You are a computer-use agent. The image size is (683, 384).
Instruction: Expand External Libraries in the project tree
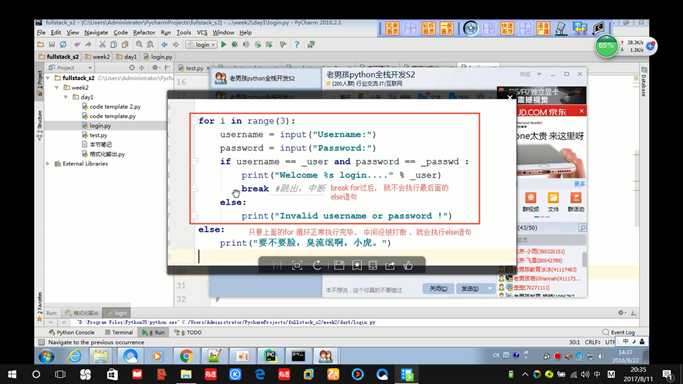pos(48,164)
